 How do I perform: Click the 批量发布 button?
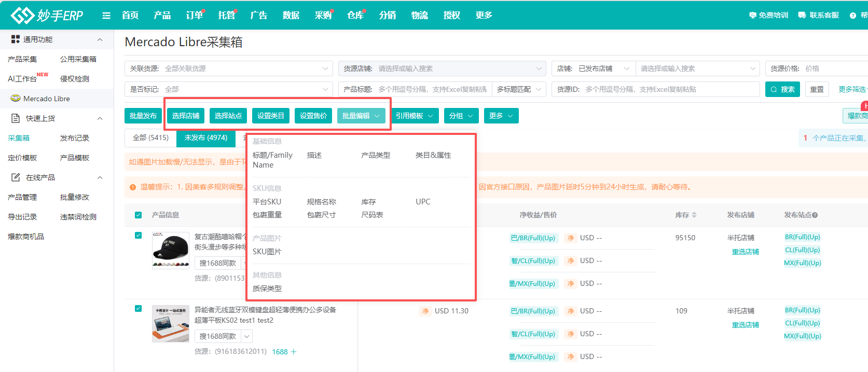pos(143,116)
